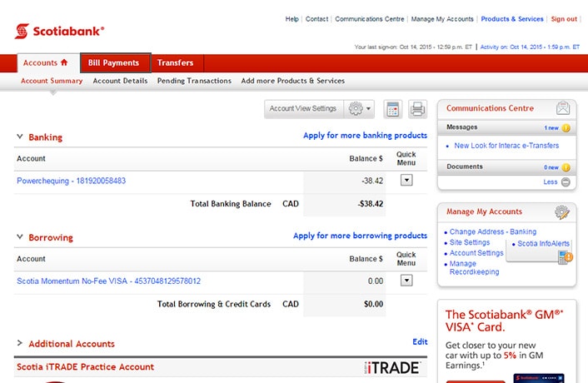Click the Manage My Accounts gear icon
The height and width of the screenshot is (383, 588).
563,212
